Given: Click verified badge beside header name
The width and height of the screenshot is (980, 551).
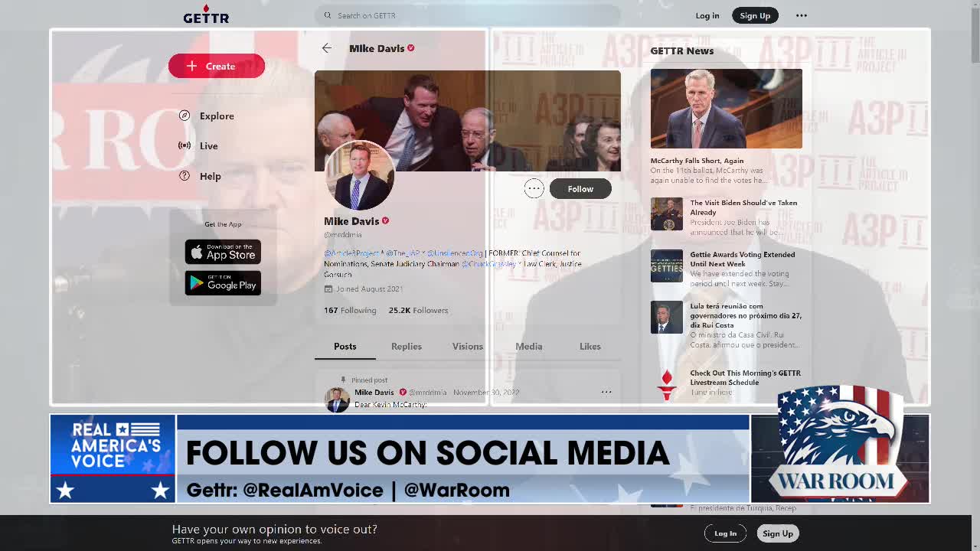Looking at the screenshot, I should tap(411, 48).
